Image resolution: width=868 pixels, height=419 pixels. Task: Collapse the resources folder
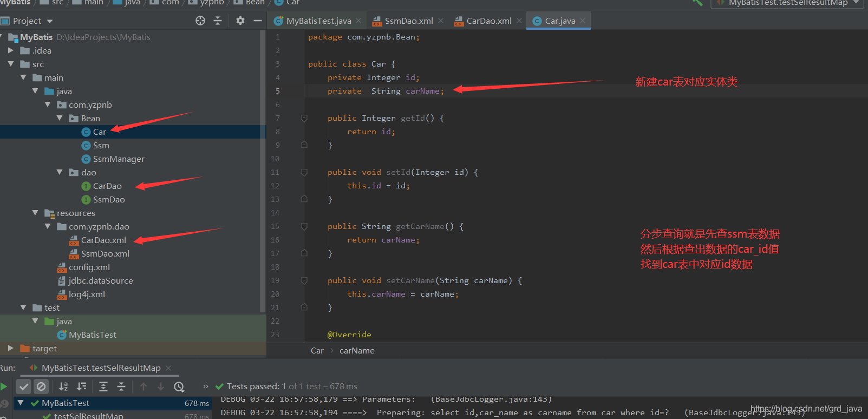(x=35, y=213)
